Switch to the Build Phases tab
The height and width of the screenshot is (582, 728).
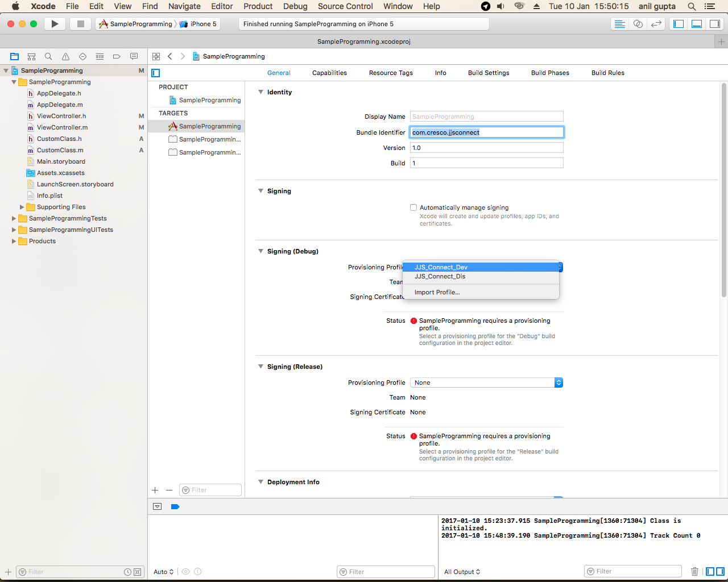[x=550, y=73]
